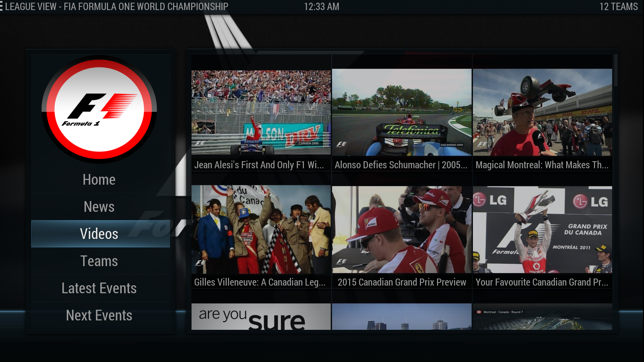Click the title 'Your Favourite Canadian Grand Pr...'
This screenshot has width=644, height=362.
(x=542, y=282)
